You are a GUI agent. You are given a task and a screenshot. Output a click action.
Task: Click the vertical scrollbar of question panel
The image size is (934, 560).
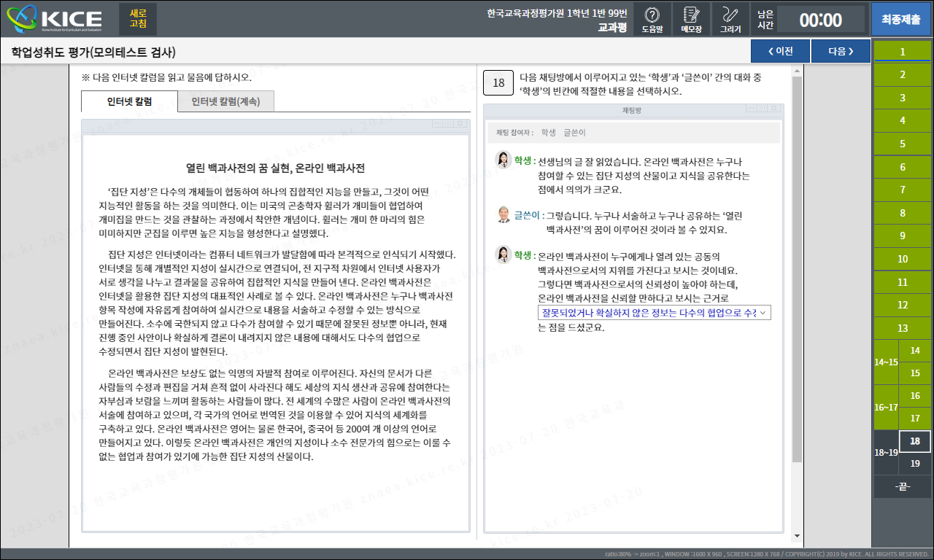(797, 270)
